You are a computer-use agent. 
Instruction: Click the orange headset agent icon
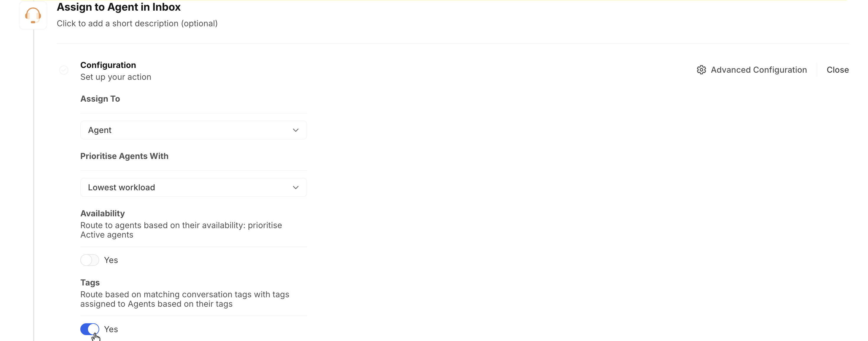point(33,15)
